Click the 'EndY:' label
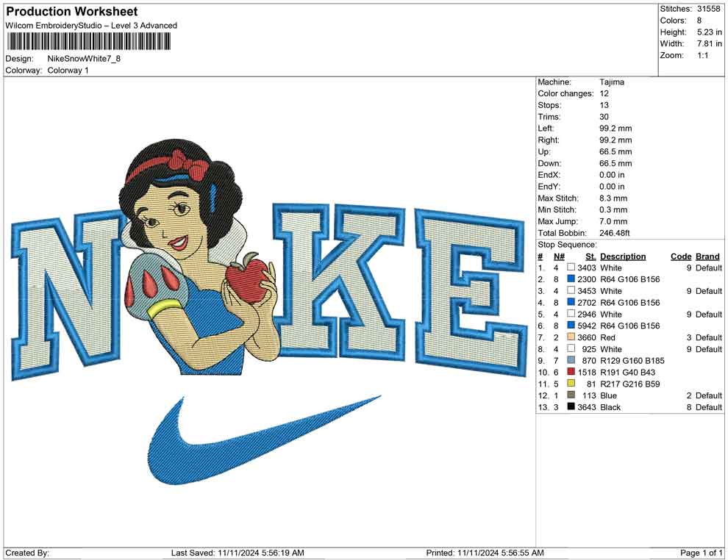 point(549,187)
